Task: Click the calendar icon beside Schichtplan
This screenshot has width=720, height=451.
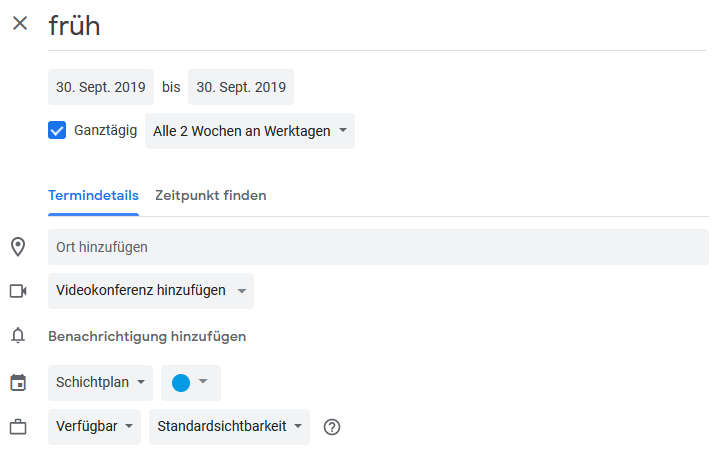Action: click(x=18, y=383)
